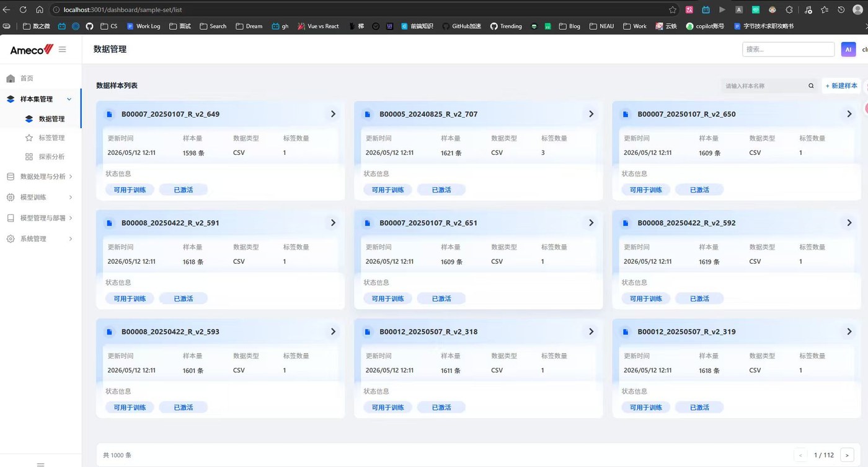
Task: Open the Work Log bookmark
Action: [143, 27]
